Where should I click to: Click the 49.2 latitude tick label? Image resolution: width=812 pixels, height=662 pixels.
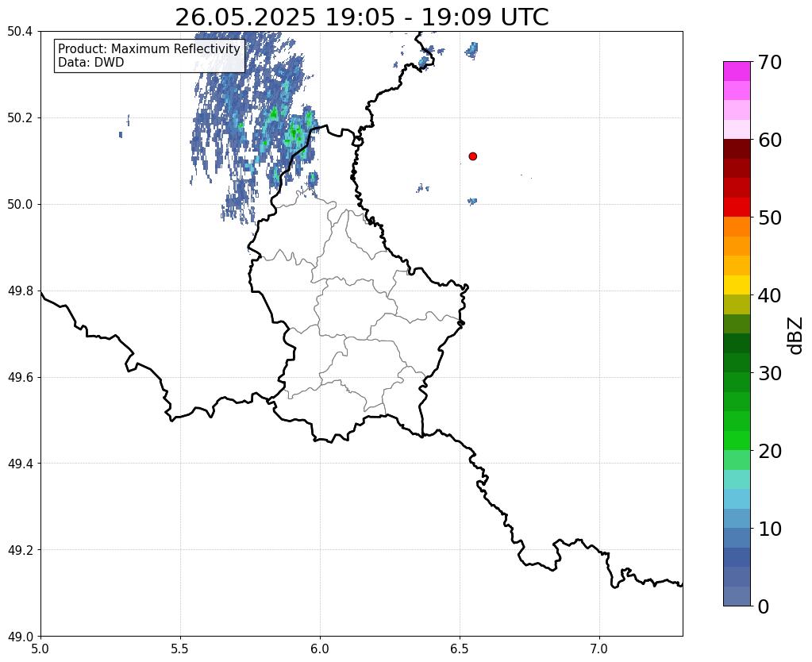(20, 550)
